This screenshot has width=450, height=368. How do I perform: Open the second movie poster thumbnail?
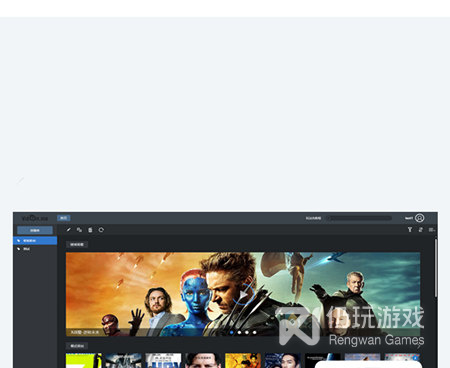(x=123, y=361)
